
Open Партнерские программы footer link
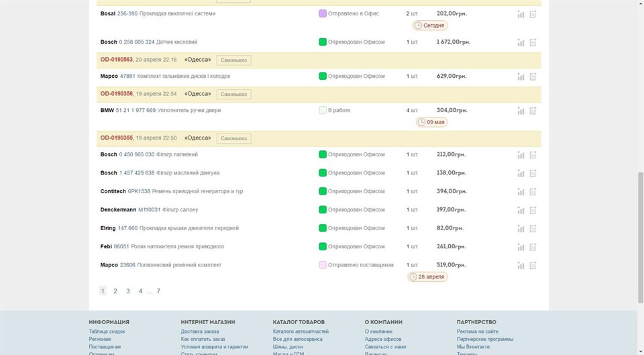click(485, 339)
